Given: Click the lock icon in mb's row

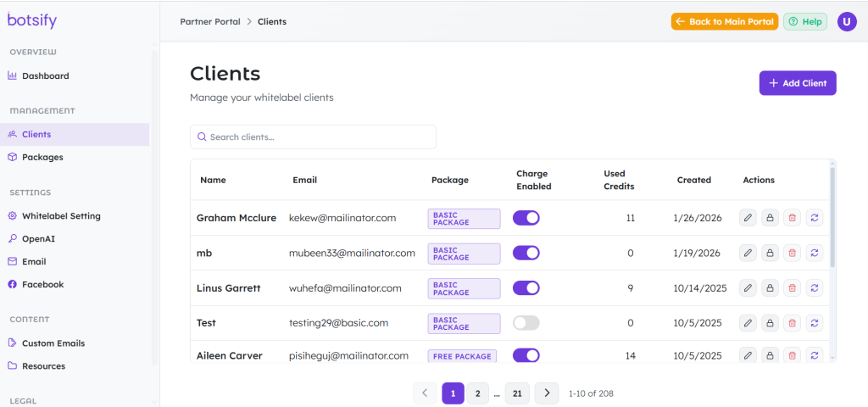Looking at the screenshot, I should coord(770,253).
